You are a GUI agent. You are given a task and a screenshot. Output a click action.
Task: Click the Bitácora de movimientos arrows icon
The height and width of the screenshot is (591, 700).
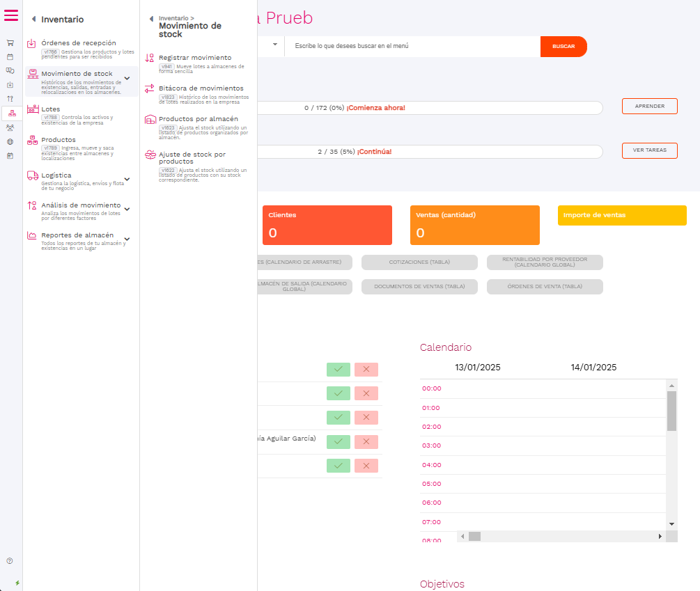149,88
